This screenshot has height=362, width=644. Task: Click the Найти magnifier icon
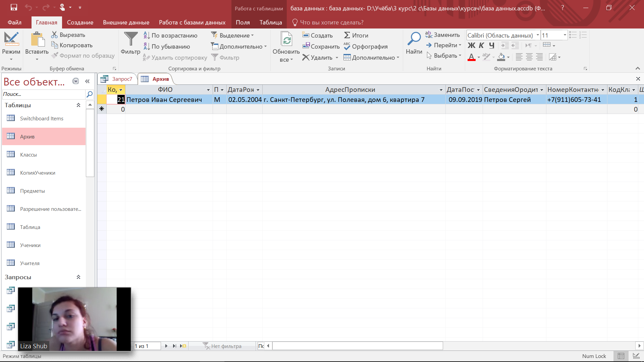414,39
